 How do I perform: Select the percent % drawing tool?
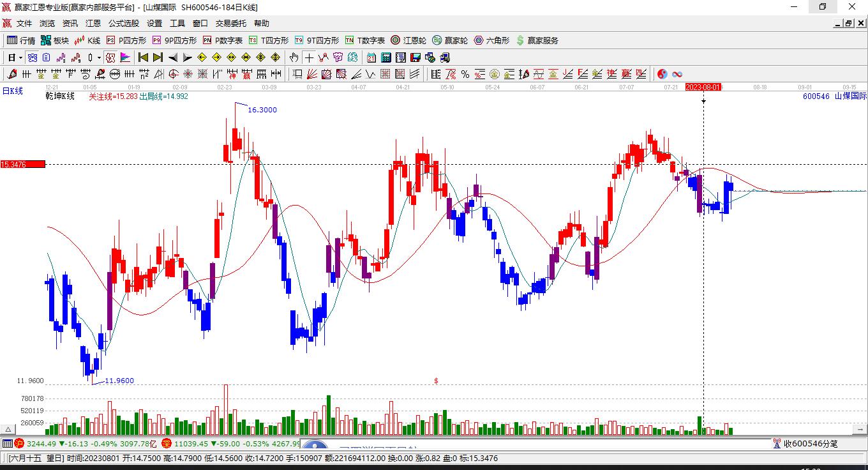point(465,74)
